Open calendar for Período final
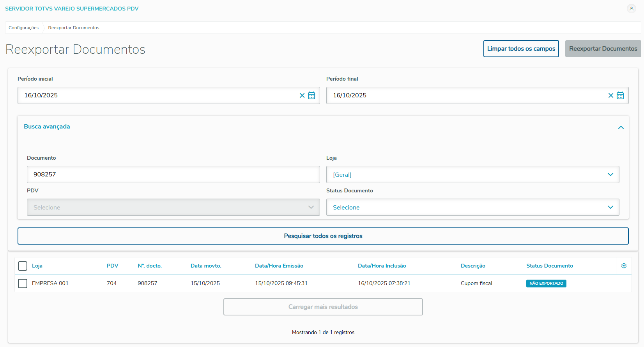 (620, 95)
